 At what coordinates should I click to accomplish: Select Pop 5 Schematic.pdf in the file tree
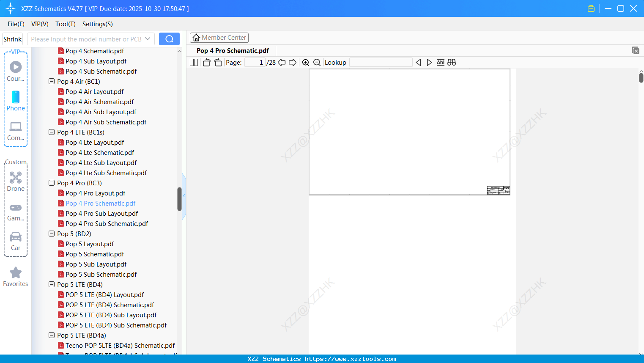[x=95, y=254]
